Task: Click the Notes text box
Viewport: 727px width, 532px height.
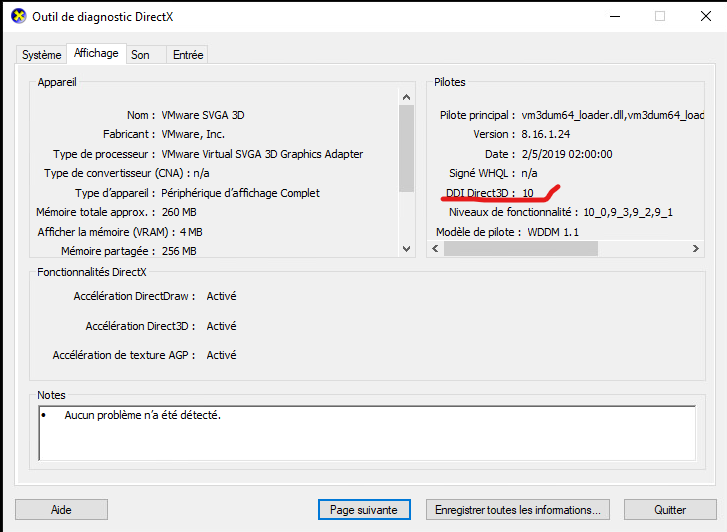Action: click(367, 433)
